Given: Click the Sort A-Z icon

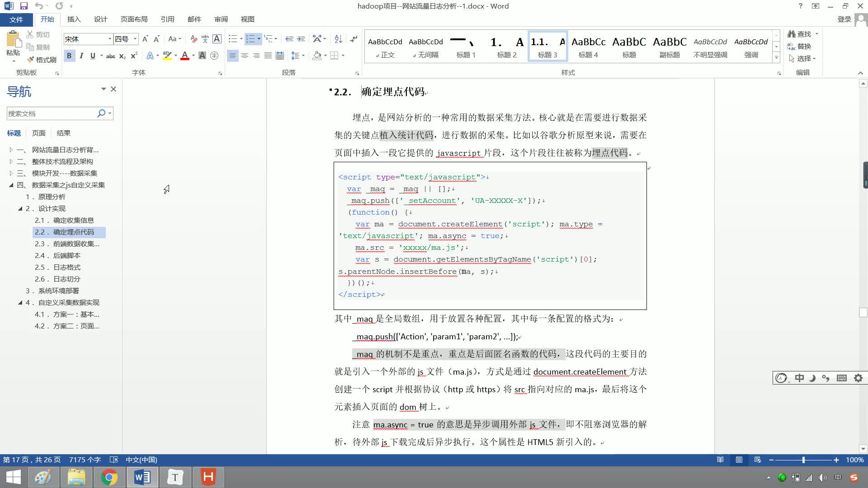Looking at the screenshot, I should tap(338, 39).
